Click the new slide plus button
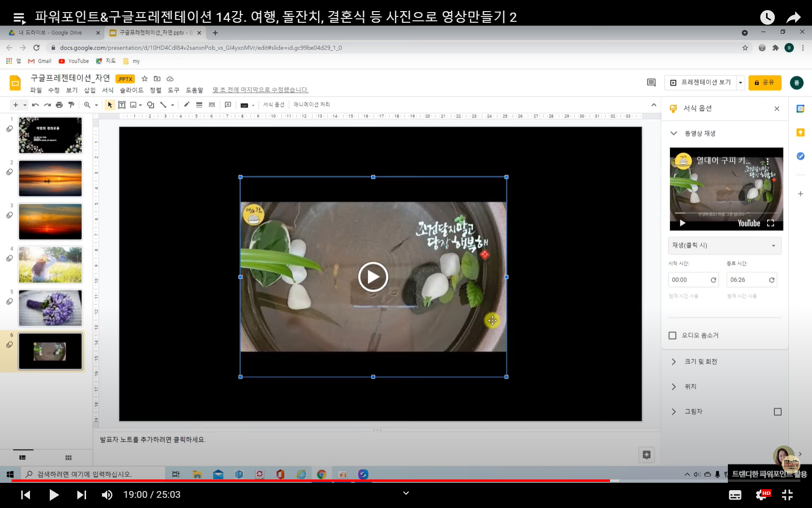Image resolution: width=812 pixels, height=508 pixels. pos(15,105)
